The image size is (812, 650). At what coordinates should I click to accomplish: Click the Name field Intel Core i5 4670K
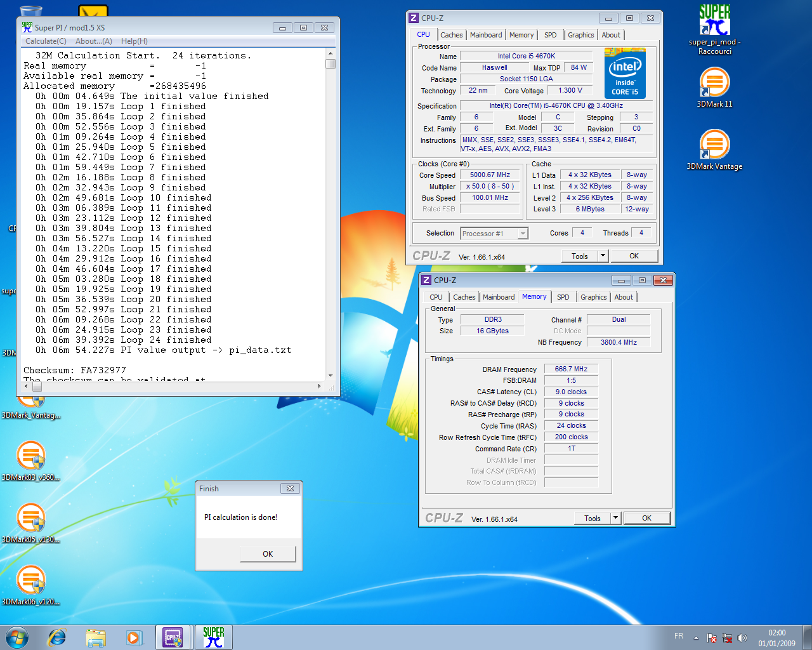[x=526, y=56]
